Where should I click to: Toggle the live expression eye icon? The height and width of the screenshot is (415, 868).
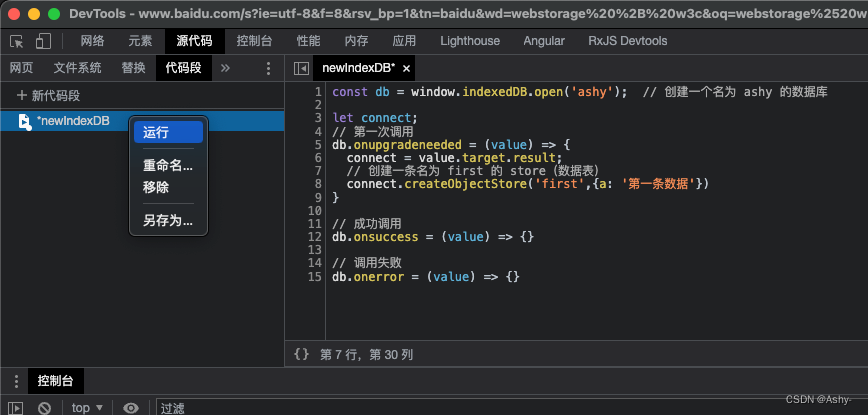[x=131, y=408]
